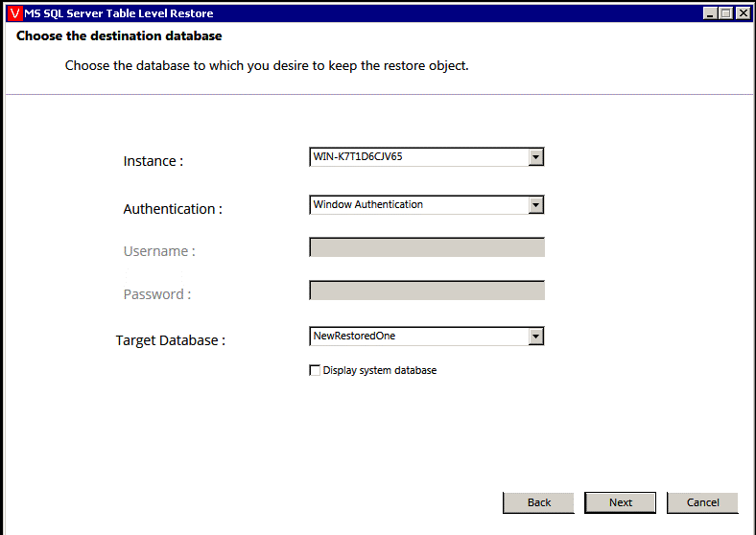Click the title text MS SQL Server Table Level Restore
This screenshot has width=756, height=535.
(x=119, y=13)
